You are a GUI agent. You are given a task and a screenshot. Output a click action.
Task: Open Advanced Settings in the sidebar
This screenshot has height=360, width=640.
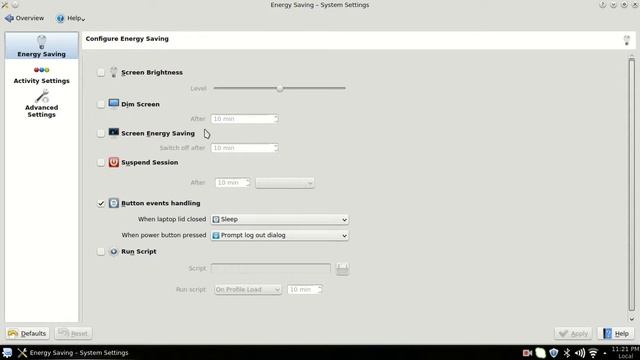coord(42,104)
